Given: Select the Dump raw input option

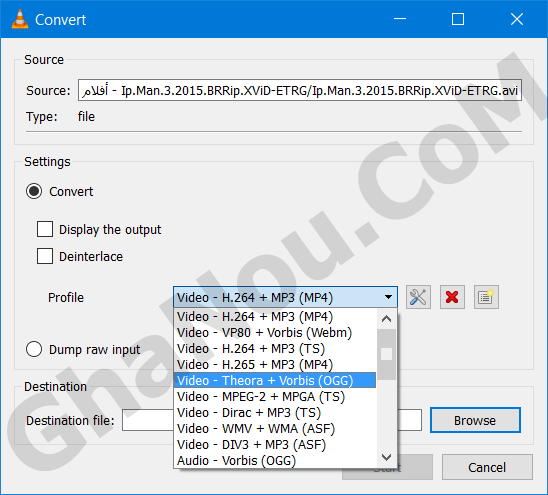Looking at the screenshot, I should [x=34, y=349].
